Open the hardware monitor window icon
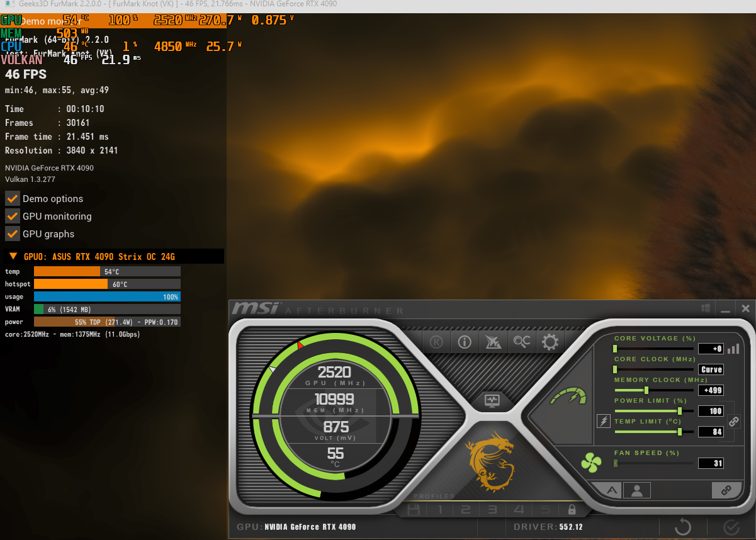Image resolution: width=756 pixels, height=540 pixels. [492, 400]
